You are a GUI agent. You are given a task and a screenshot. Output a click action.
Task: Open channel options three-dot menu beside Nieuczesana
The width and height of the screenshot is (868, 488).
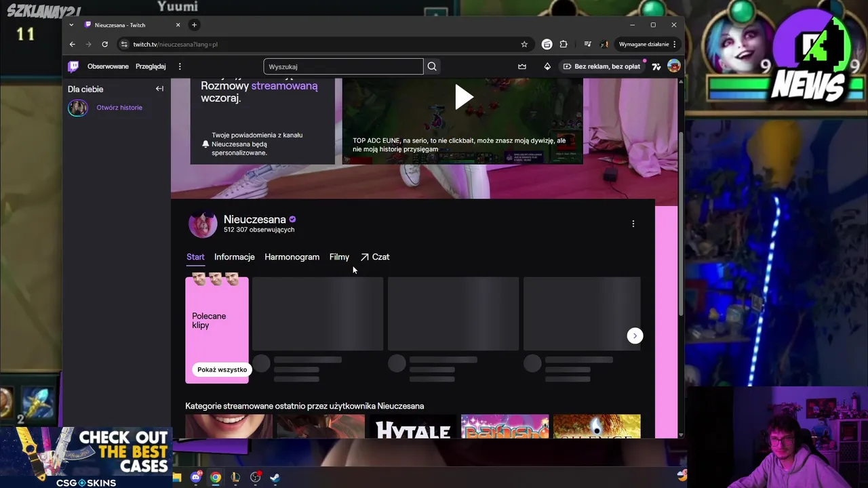[x=633, y=224]
